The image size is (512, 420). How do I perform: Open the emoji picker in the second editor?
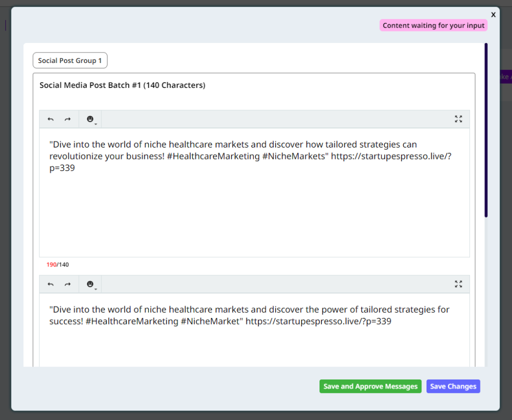pos(90,284)
